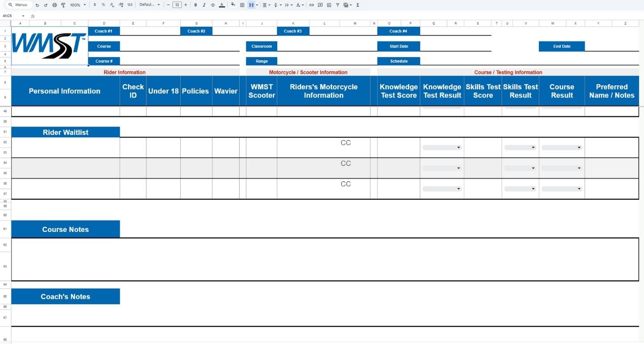Click the Print icon
Image resolution: width=644 pixels, height=362 pixels.
point(55,5)
